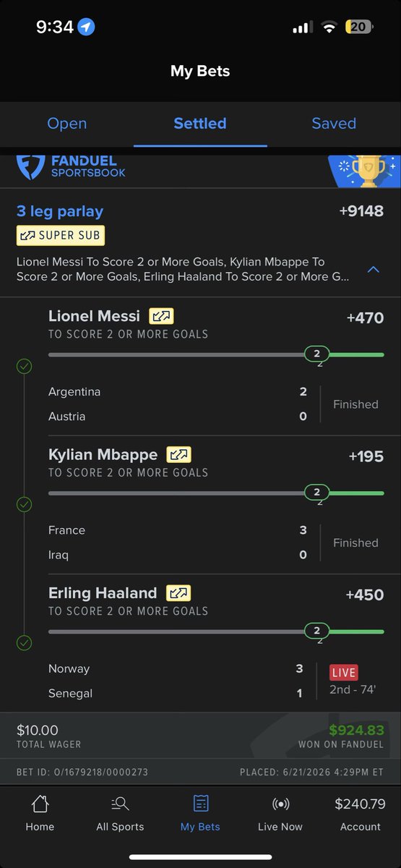
Task: Tap the Super Sub icon beside Kylian Mbappe
Action: [x=179, y=454]
